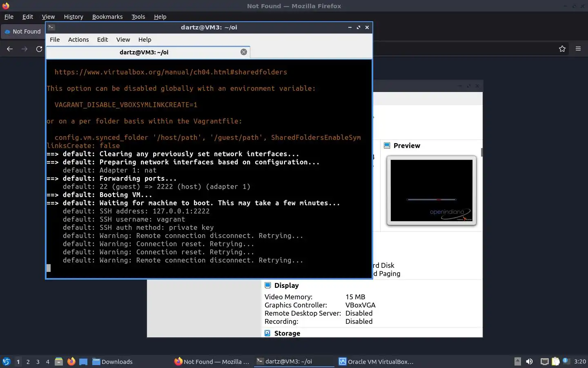Viewport: 588px width, 368px height.
Task: Open Firefox File menu
Action: click(9, 17)
